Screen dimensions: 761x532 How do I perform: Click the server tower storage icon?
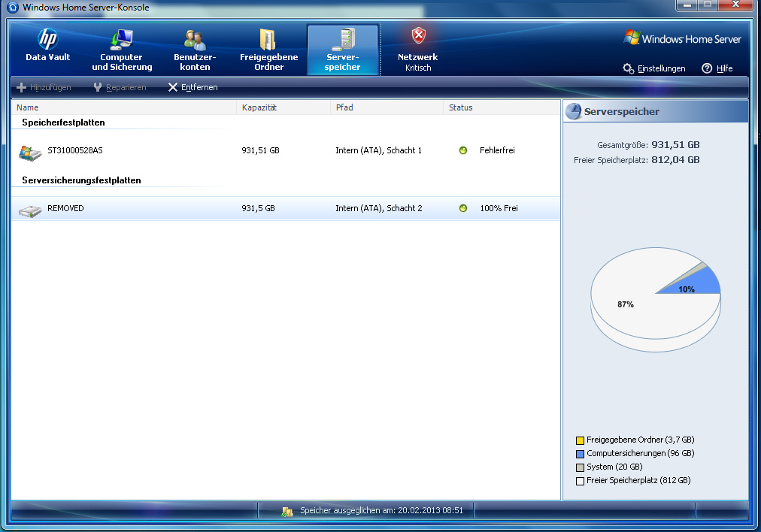344,39
